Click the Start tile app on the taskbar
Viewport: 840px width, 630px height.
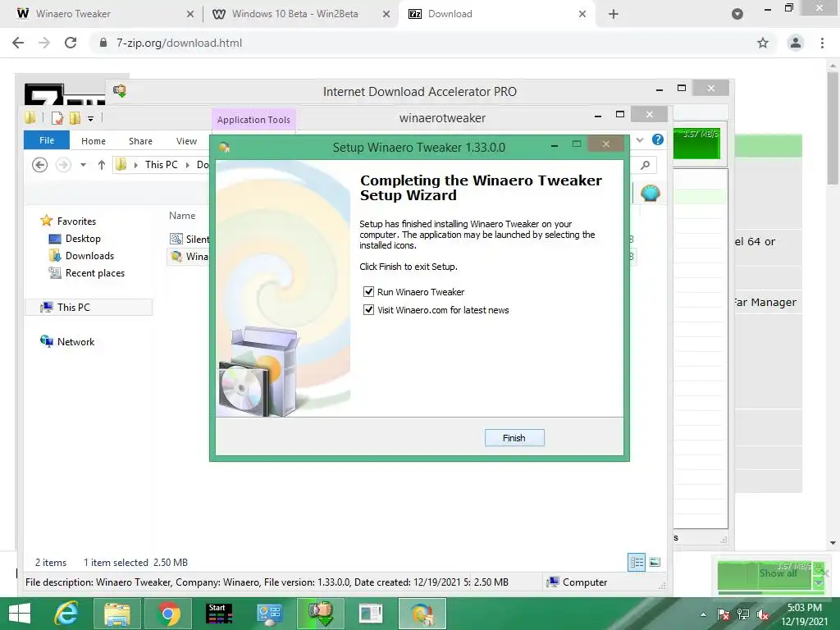pyautogui.click(x=219, y=614)
